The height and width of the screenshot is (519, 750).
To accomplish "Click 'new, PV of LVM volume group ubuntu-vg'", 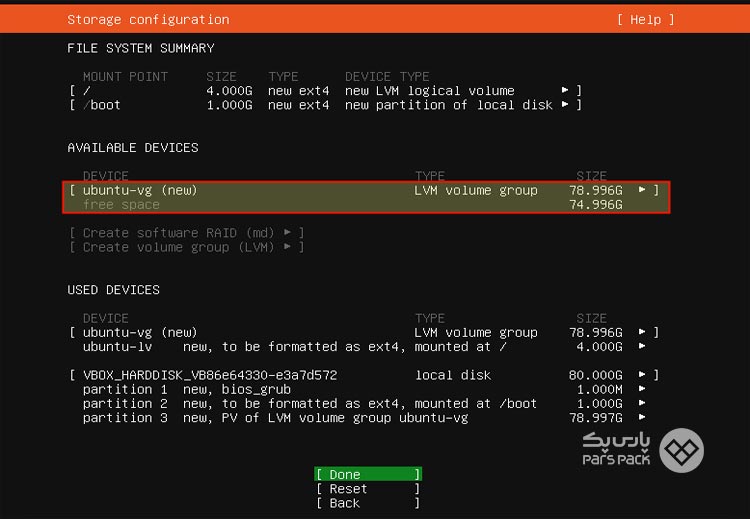I will pos(326,418).
